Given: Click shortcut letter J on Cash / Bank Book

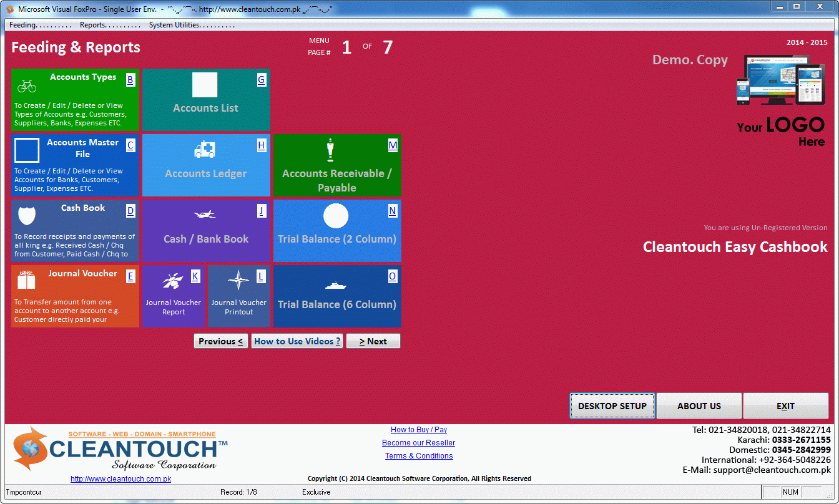Looking at the screenshot, I should pos(262,211).
